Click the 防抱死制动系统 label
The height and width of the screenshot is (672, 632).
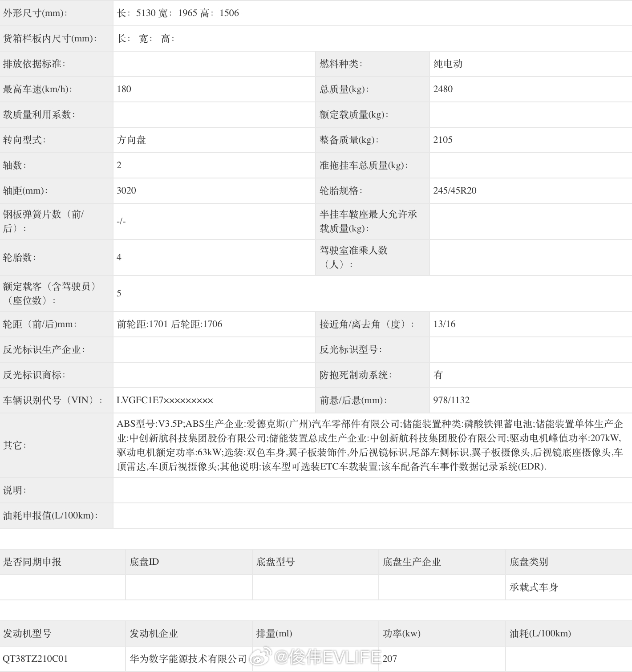356,375
